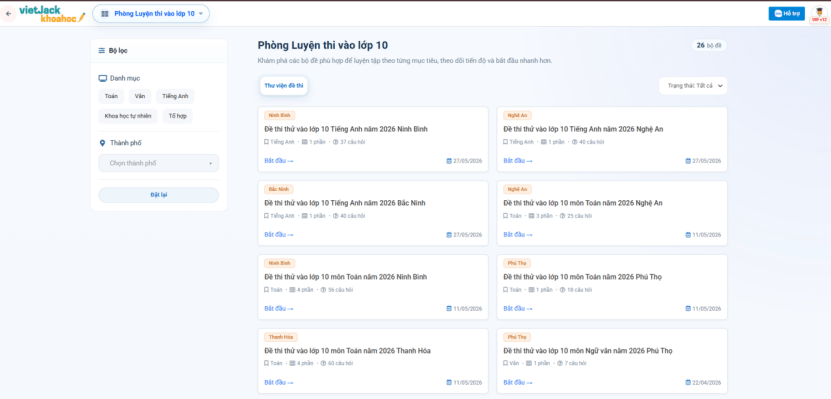Click calendar icon on Nghệ An Toán card
The height and width of the screenshot is (399, 831).
pos(688,235)
